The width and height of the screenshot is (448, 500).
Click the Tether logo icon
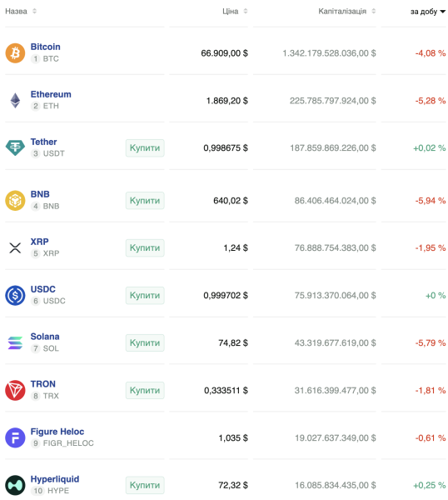click(x=15, y=148)
